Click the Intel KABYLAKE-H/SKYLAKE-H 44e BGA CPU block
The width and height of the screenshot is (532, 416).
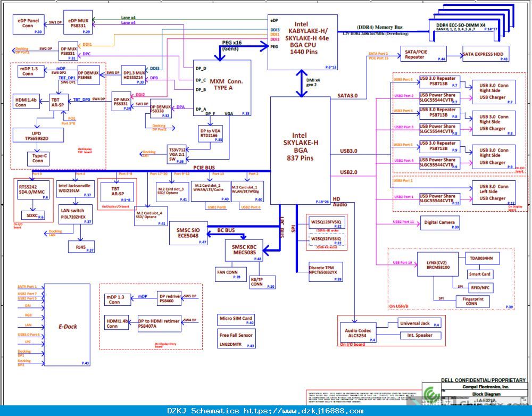tap(302, 42)
